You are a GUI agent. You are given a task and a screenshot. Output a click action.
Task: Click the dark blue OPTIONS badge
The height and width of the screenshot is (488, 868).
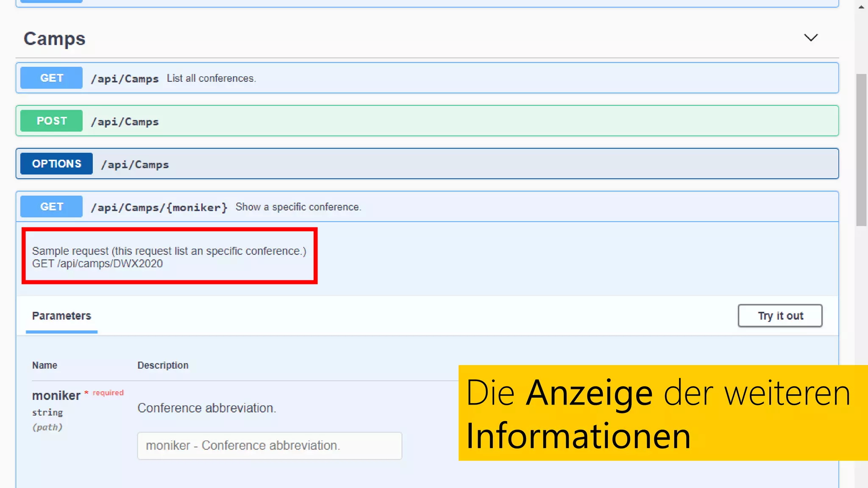[56, 164]
